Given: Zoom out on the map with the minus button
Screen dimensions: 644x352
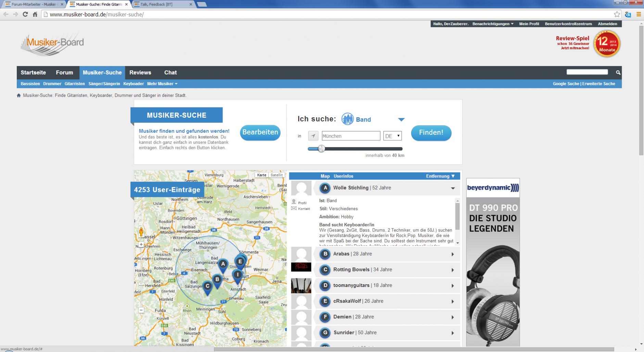Looking at the screenshot, I should pyautogui.click(x=141, y=310).
